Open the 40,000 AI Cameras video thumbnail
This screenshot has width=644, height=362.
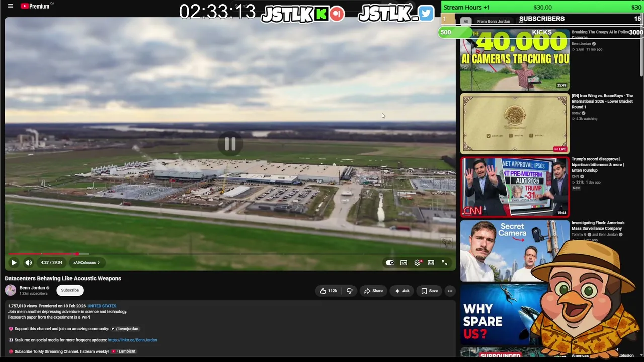pyautogui.click(x=515, y=59)
